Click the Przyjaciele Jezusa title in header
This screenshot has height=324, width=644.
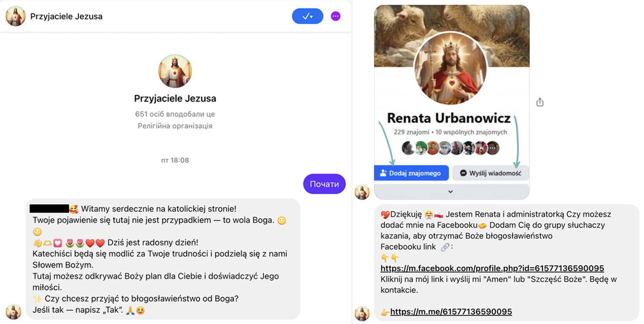(67, 16)
